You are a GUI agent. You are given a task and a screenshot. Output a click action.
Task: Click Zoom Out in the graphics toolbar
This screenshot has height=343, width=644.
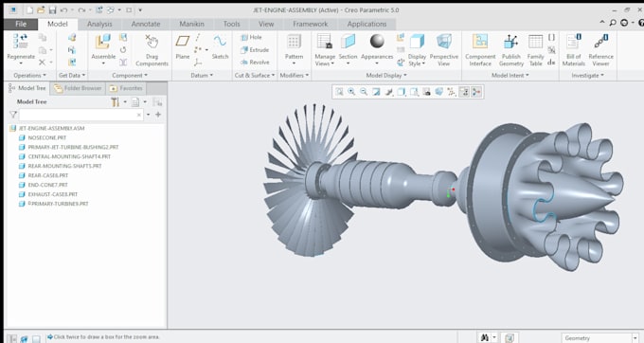tap(364, 92)
